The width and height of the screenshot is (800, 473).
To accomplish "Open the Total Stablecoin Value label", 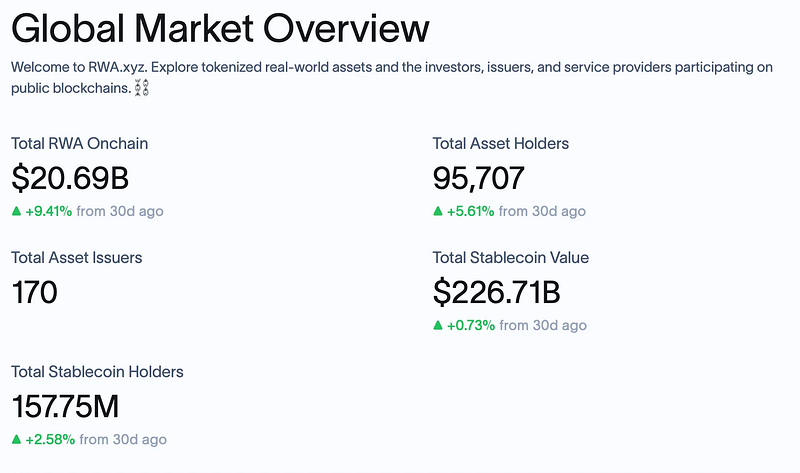I will tap(511, 258).
